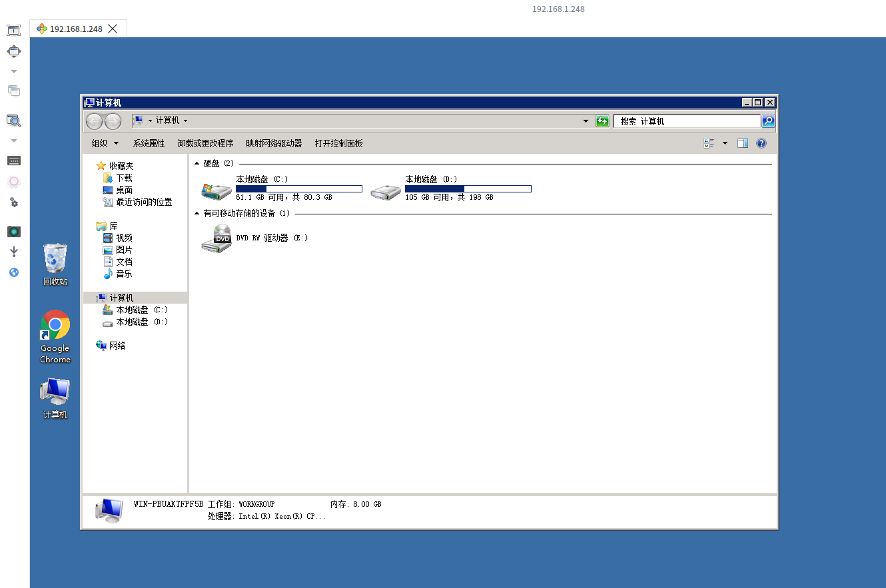Viewport: 886px width, 588px height.
Task: Select the 本地磁盘 (D:) drive icon in main pane
Action: click(386, 191)
